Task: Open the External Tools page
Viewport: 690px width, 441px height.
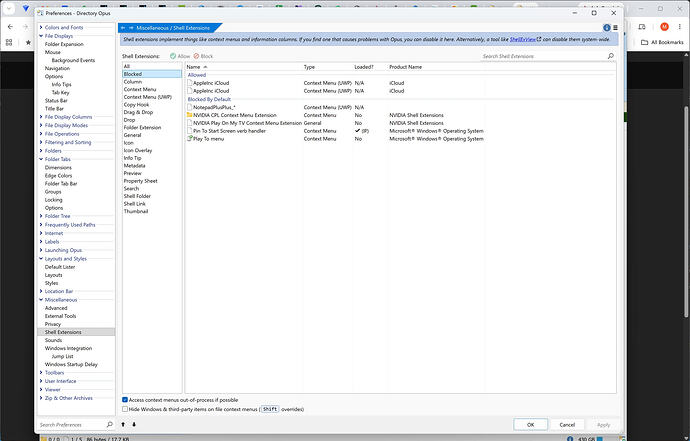Action: point(60,316)
